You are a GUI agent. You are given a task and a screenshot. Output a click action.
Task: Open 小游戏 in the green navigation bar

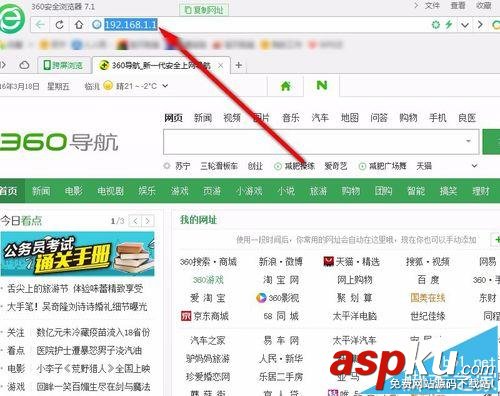[249, 191]
